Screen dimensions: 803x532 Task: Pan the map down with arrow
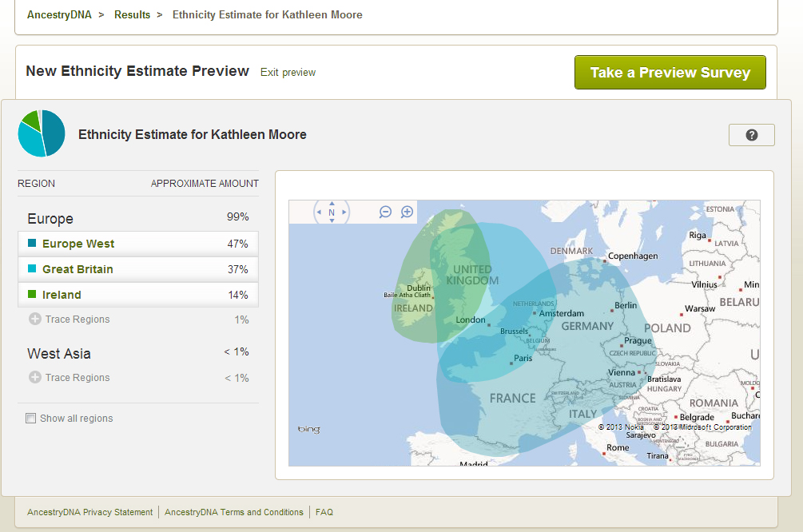pyautogui.click(x=332, y=222)
